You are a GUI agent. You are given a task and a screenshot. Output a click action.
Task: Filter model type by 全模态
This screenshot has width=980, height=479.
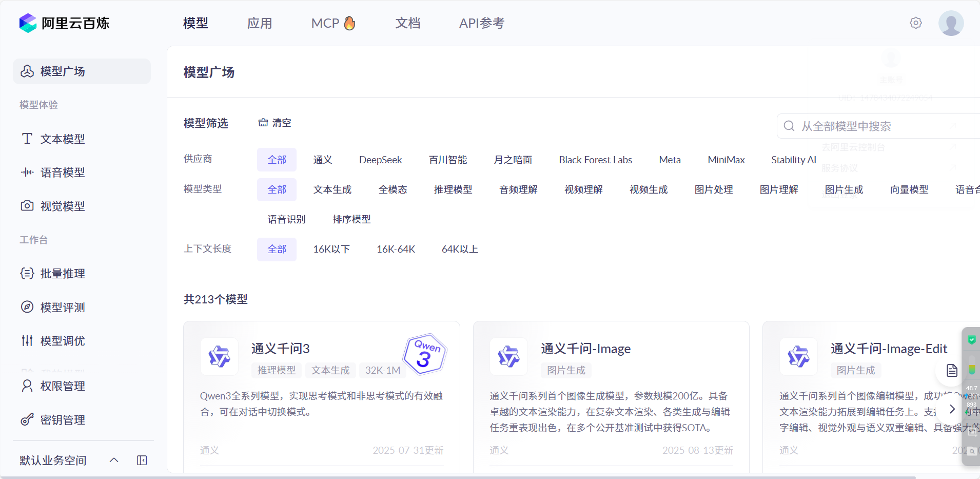pos(393,189)
